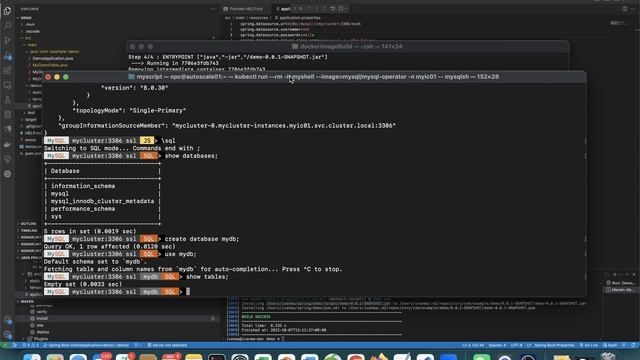The image size is (640, 360).
Task: Click the Spring Boot DemoApplication status bar item
Action: pos(86,345)
